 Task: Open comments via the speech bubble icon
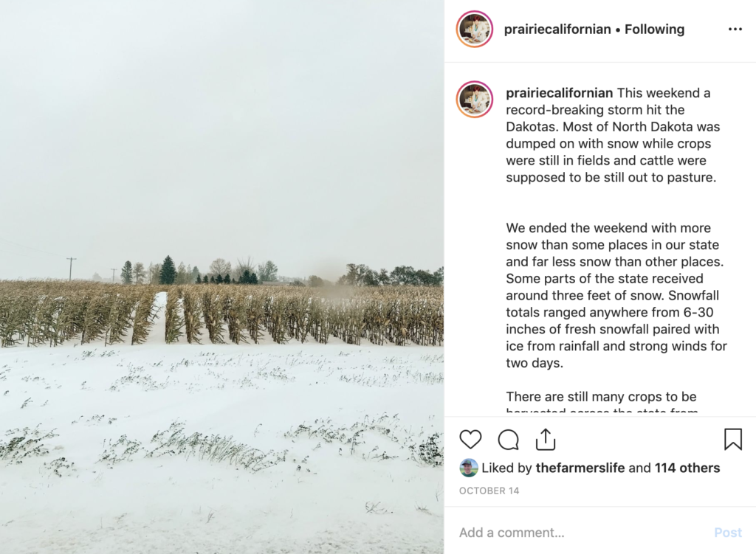click(508, 440)
